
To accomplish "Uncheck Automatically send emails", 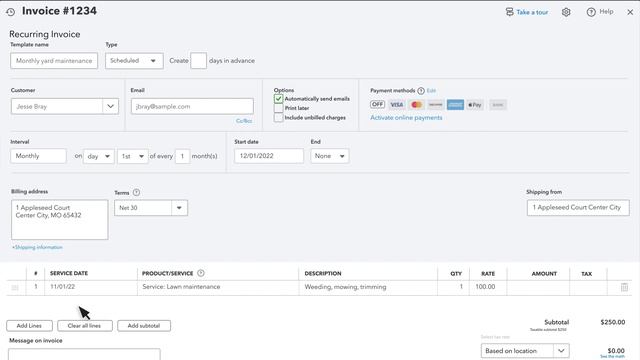I will pos(278,99).
